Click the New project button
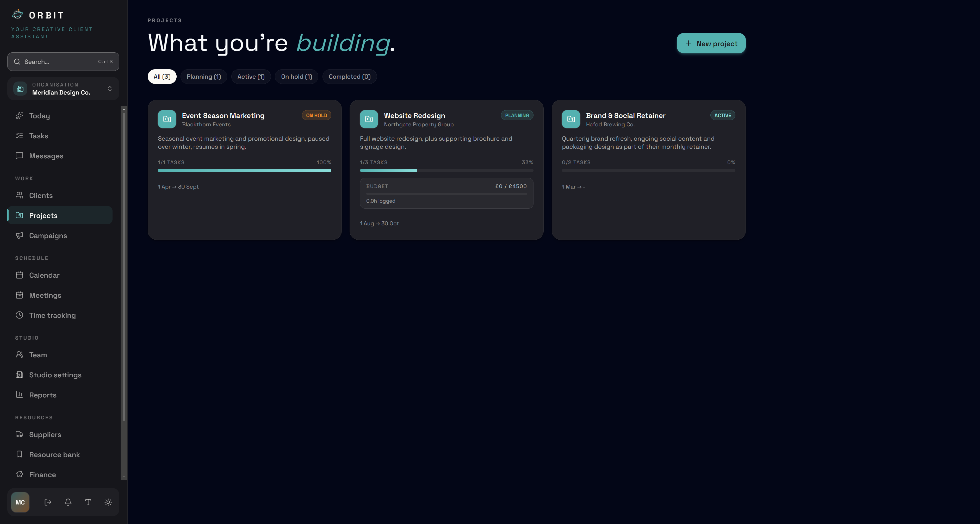980x524 pixels. click(x=711, y=43)
